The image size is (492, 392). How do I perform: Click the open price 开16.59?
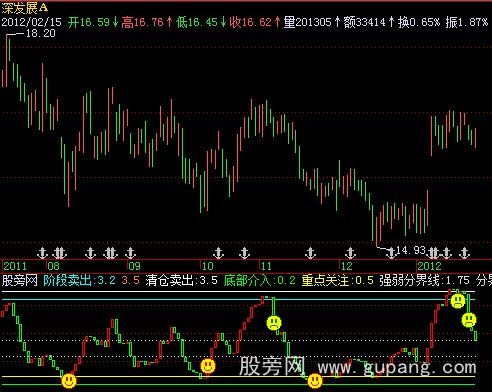89,22
